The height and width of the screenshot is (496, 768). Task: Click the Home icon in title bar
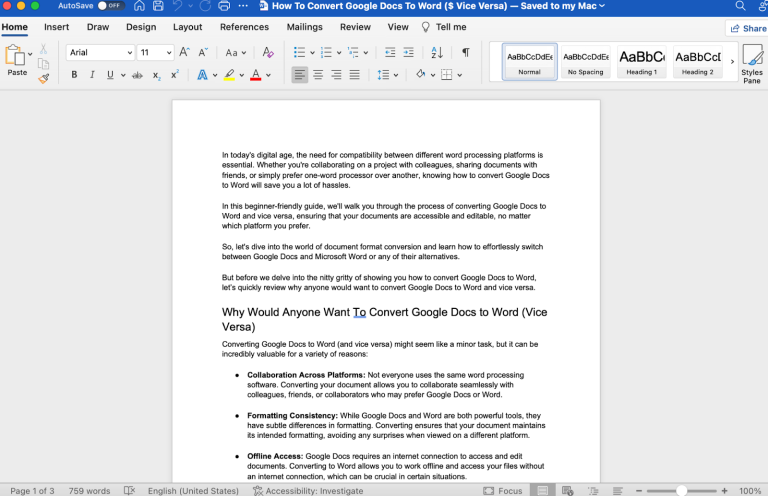click(139, 6)
